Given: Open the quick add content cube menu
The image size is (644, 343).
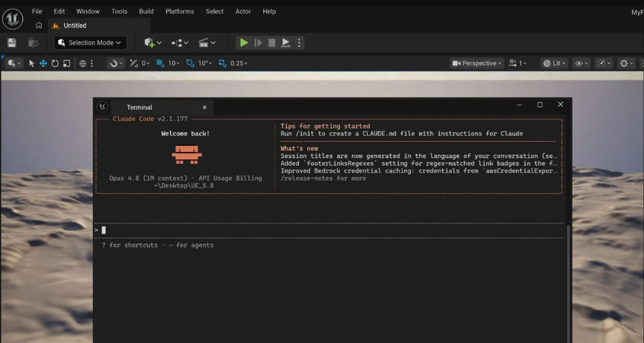Looking at the screenshot, I should 152,43.
